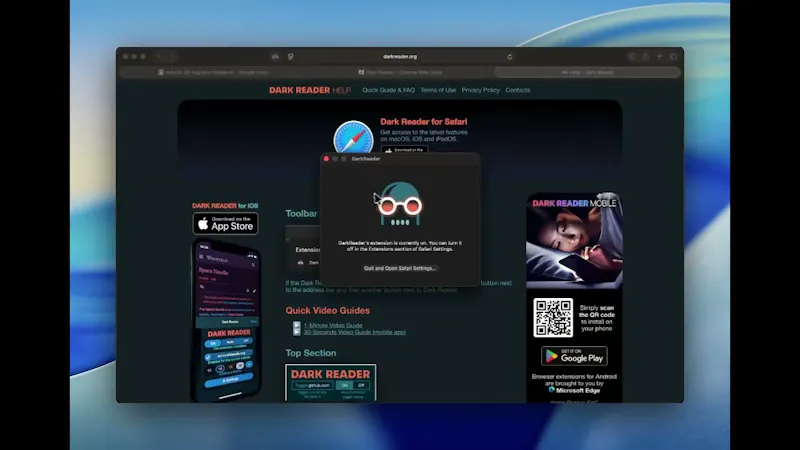This screenshot has height=450, width=800.
Task: Click the Dark Reader mascot in dialog
Action: tap(400, 204)
